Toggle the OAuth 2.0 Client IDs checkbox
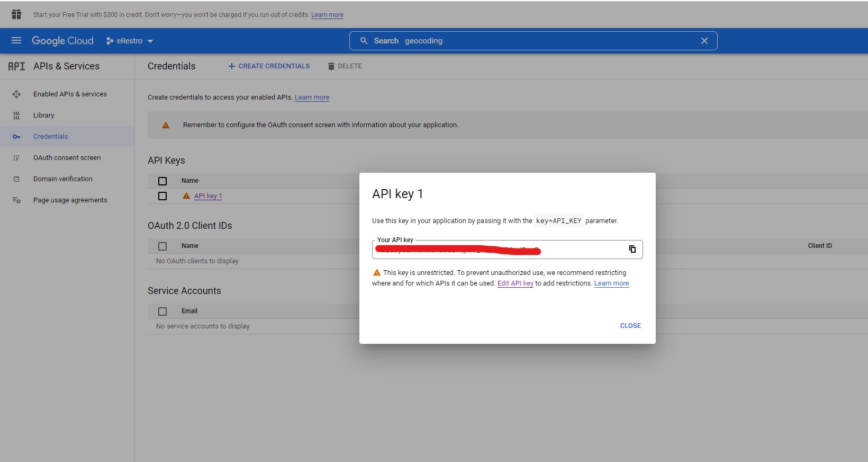The width and height of the screenshot is (868, 462). pyautogui.click(x=162, y=246)
